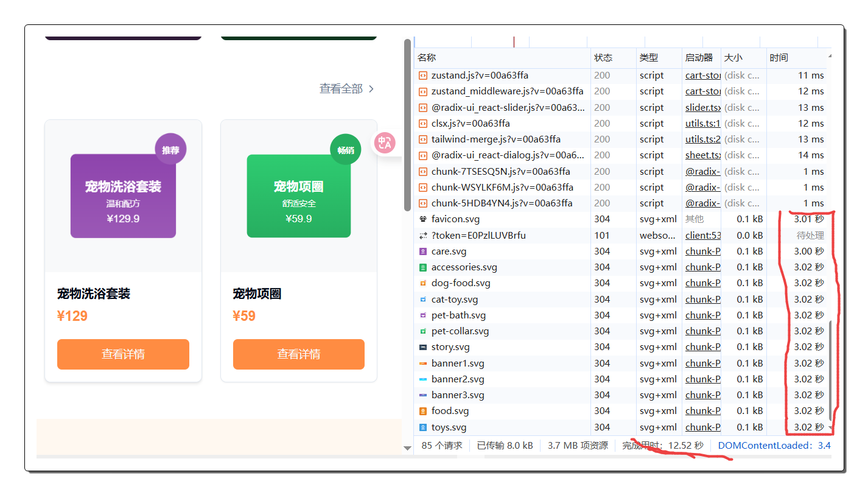Click image icon beside care.svg

coord(423,251)
